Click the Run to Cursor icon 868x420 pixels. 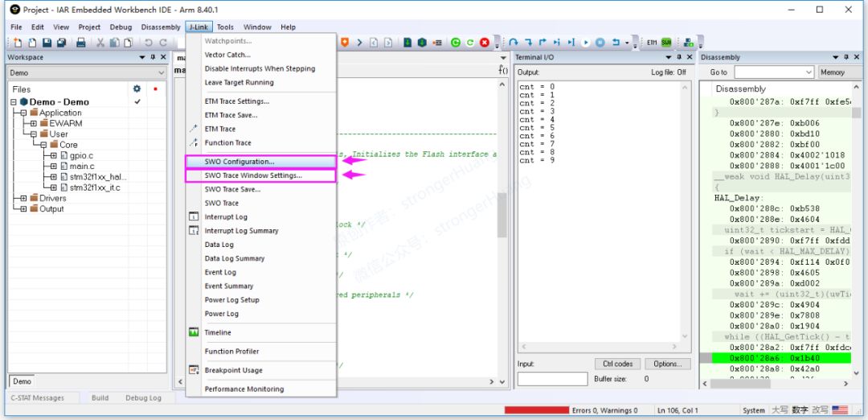point(571,43)
